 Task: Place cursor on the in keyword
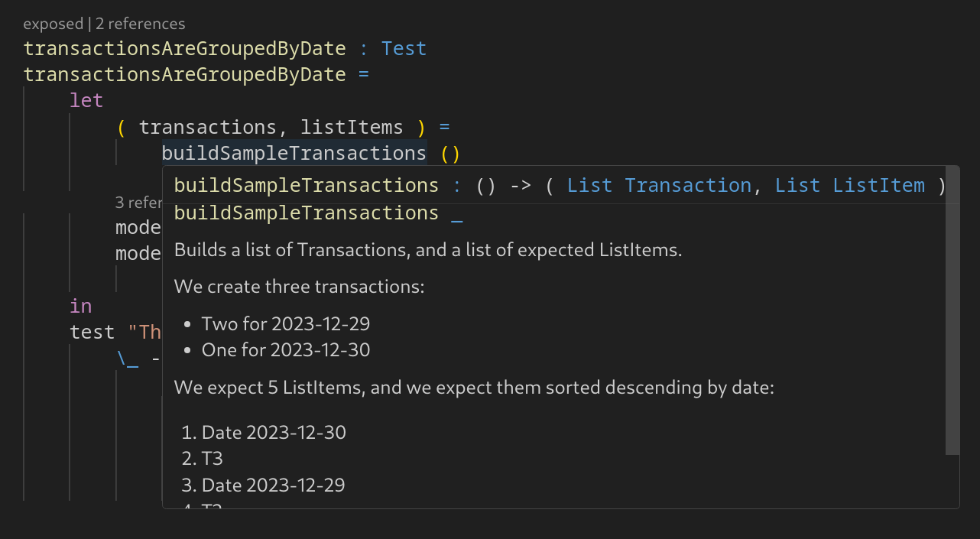[x=81, y=307]
